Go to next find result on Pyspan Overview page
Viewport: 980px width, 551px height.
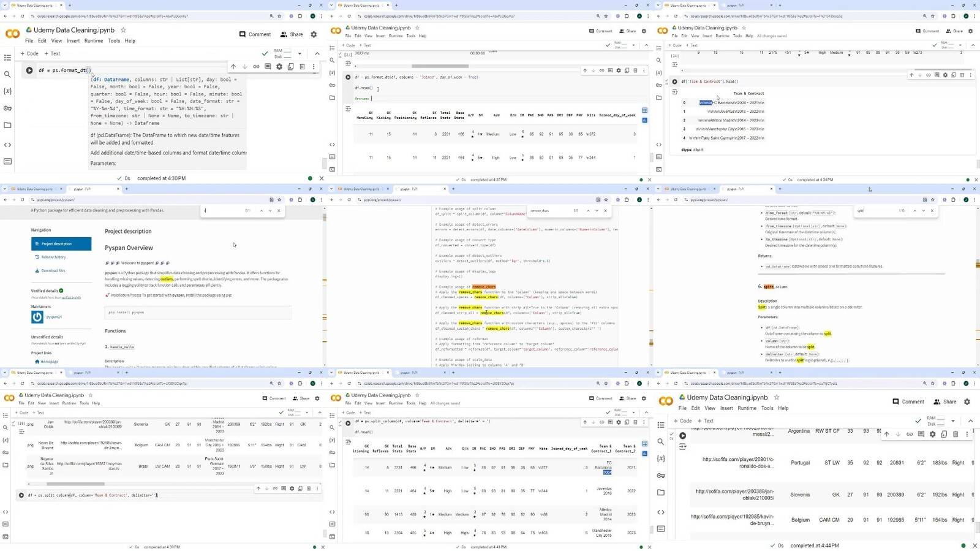pyautogui.click(x=270, y=211)
